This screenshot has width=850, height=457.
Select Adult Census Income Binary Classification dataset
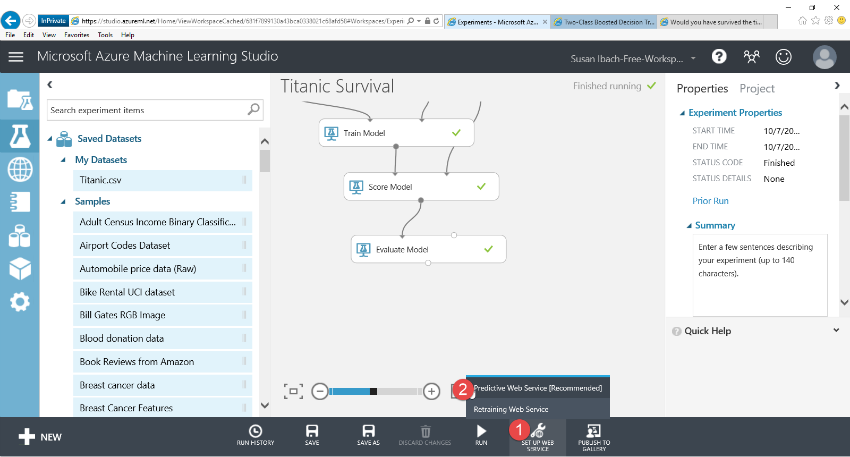point(163,222)
